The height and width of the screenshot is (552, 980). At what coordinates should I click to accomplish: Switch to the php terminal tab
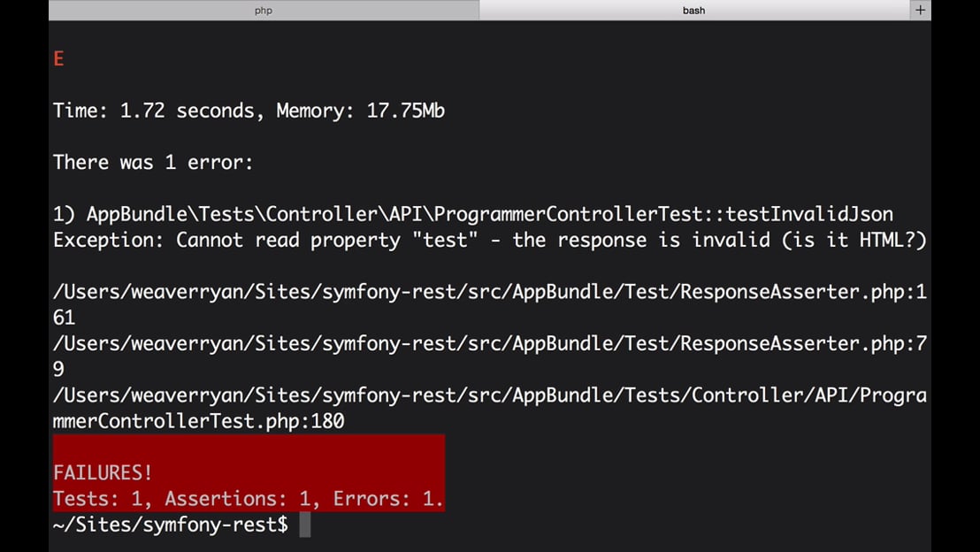[x=263, y=11]
